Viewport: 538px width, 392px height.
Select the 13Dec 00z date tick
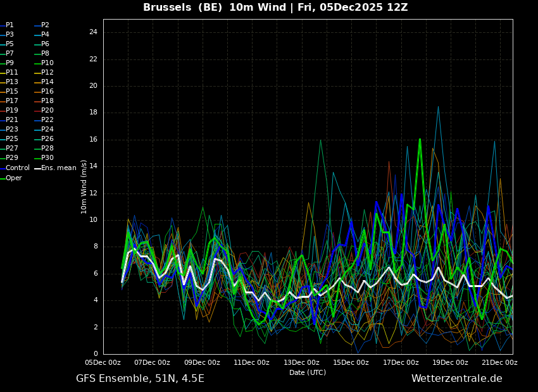301,363
